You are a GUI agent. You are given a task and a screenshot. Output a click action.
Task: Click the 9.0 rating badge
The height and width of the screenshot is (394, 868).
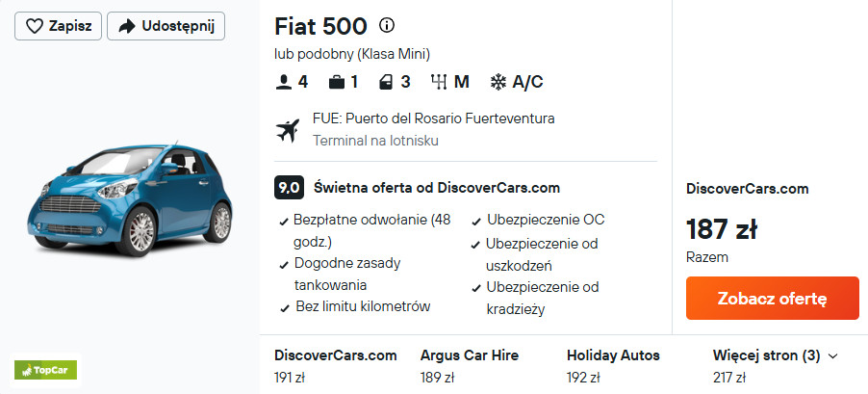click(289, 187)
